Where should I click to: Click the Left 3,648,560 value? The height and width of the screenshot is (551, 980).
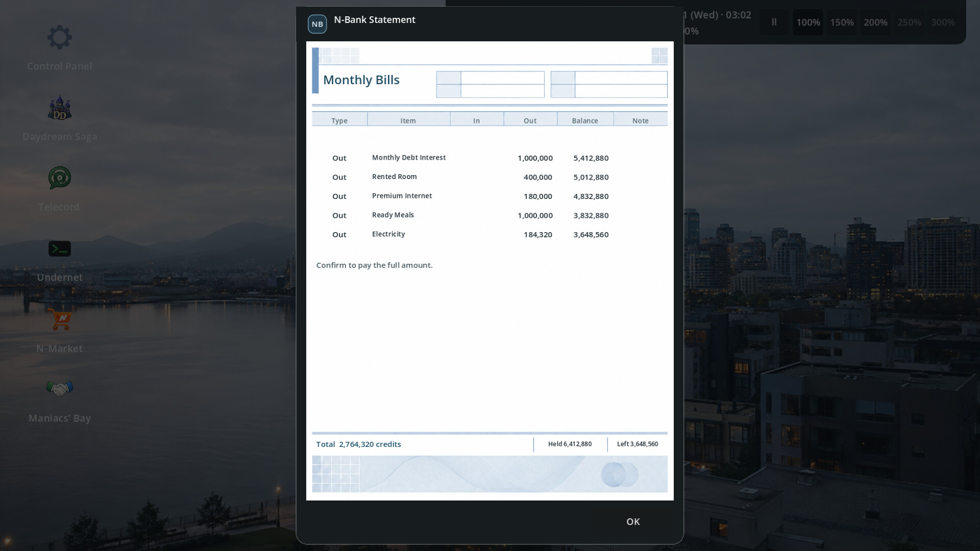(638, 444)
